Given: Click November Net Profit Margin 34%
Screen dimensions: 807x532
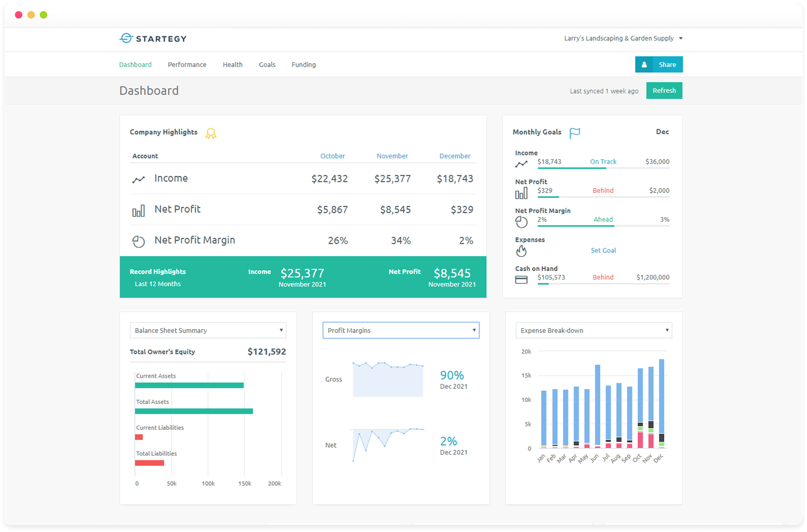Looking at the screenshot, I should pyautogui.click(x=401, y=241).
